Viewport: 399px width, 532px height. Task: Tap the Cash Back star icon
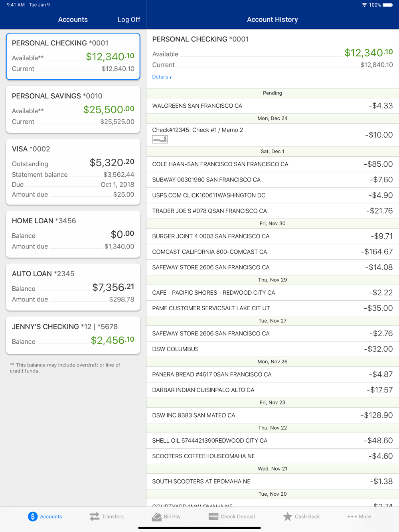287,516
